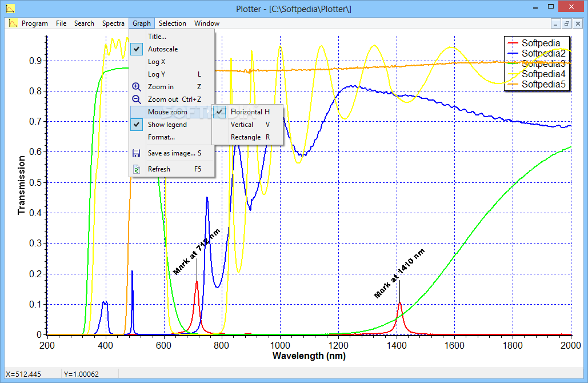The height and width of the screenshot is (383, 588).
Task: Minimize the inner document window
Action: point(555,23)
